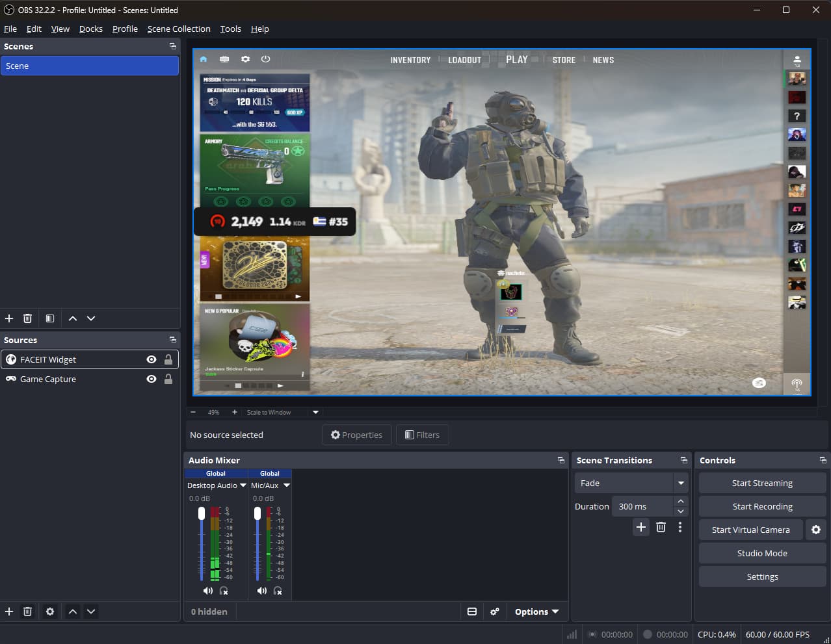831x644 pixels.
Task: Open preview scaling dropdown arrow
Action: pyautogui.click(x=316, y=412)
